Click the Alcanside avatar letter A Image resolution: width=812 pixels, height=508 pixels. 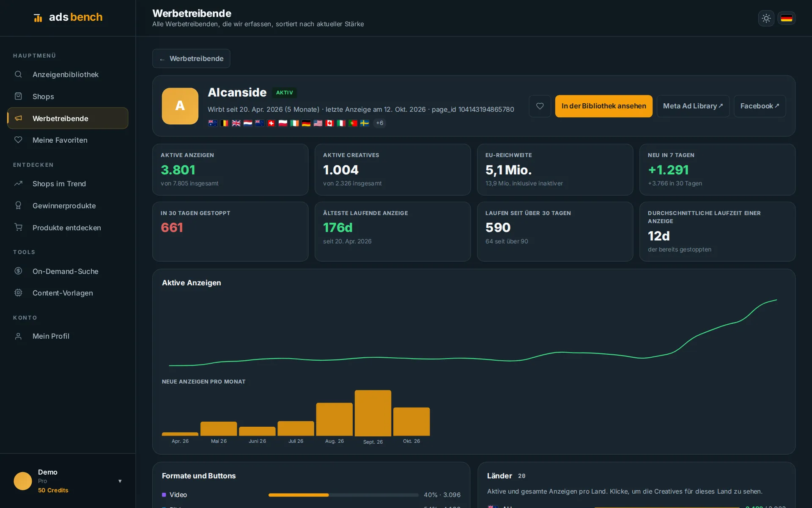(180, 106)
